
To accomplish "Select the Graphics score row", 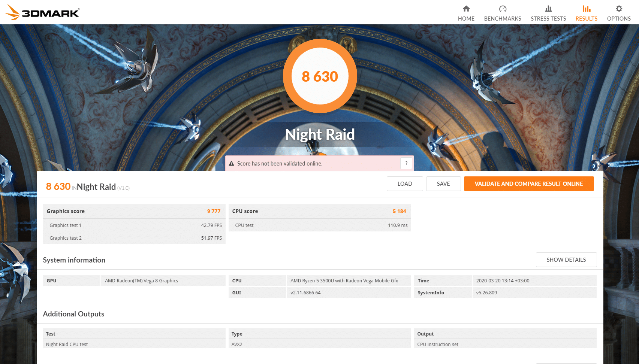I will pos(134,211).
